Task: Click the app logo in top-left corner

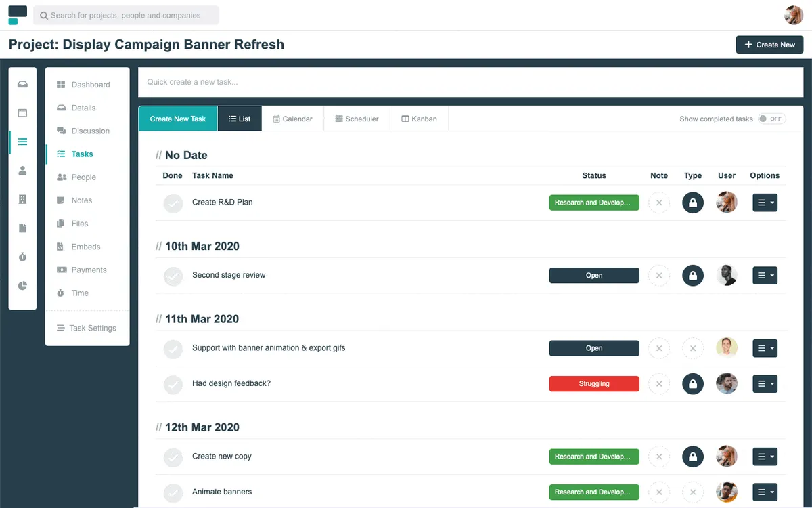Action: click(18, 15)
